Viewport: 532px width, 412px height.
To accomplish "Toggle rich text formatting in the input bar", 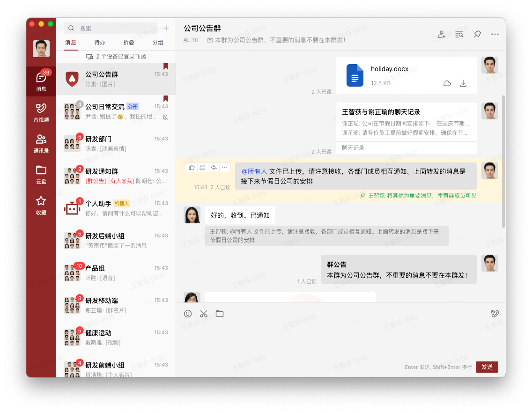I will (495, 314).
